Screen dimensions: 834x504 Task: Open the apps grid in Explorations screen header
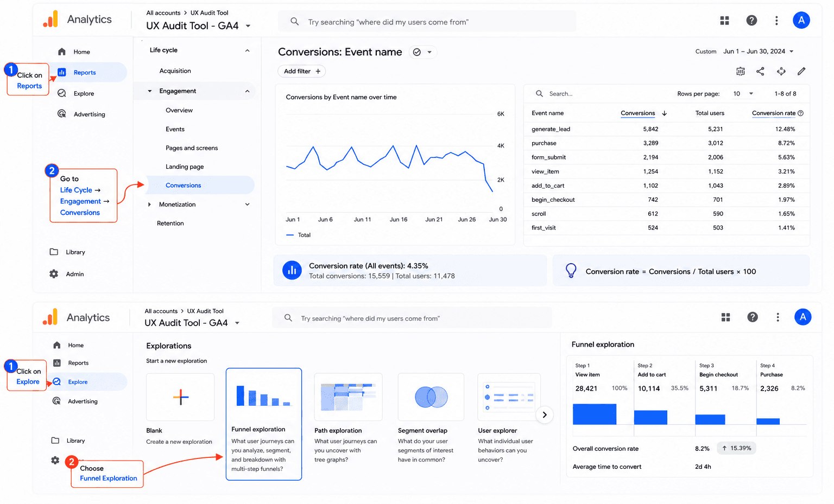click(725, 317)
